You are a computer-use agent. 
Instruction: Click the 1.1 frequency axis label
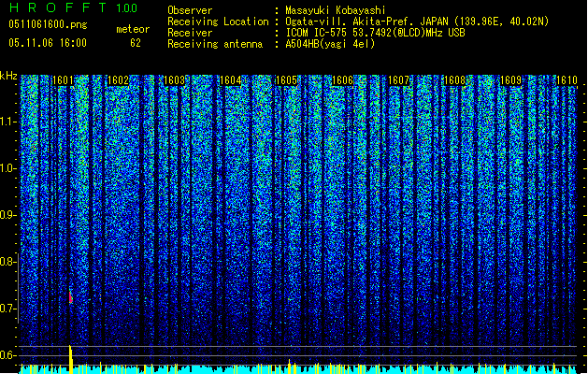(x=7, y=122)
